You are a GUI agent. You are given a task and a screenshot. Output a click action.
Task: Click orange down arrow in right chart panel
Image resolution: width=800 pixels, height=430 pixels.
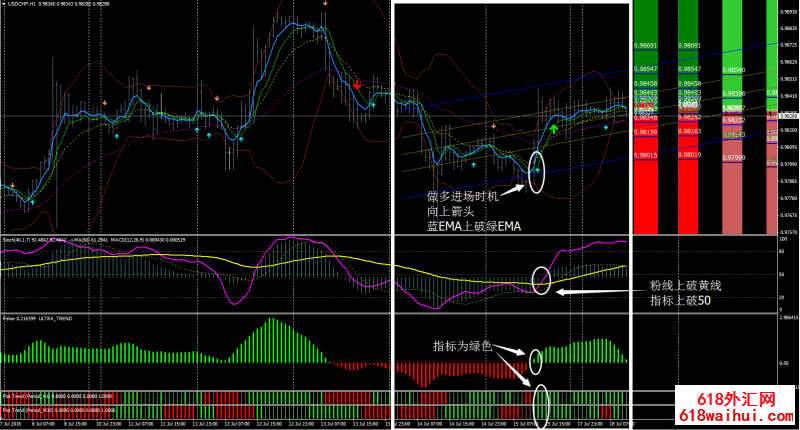493,125
